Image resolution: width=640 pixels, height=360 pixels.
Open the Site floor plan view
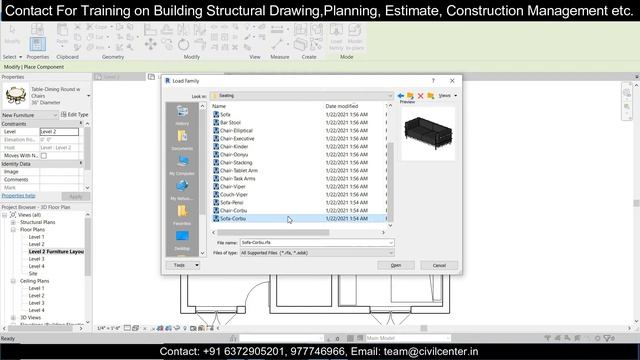(x=33, y=274)
